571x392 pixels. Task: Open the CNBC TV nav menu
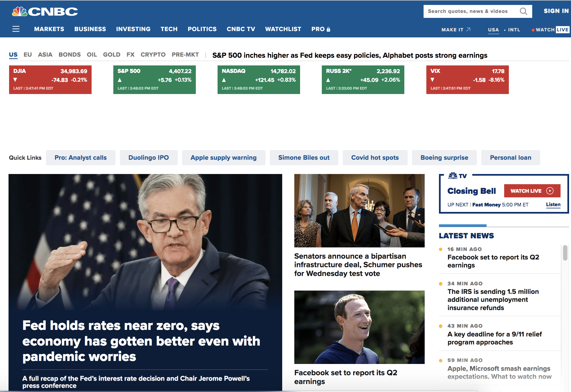(x=241, y=29)
